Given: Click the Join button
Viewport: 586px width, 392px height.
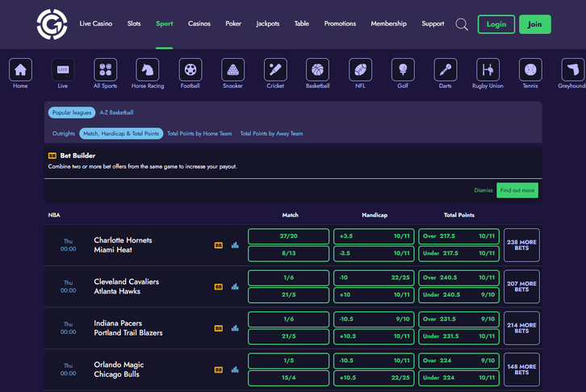Looking at the screenshot, I should click(x=535, y=24).
